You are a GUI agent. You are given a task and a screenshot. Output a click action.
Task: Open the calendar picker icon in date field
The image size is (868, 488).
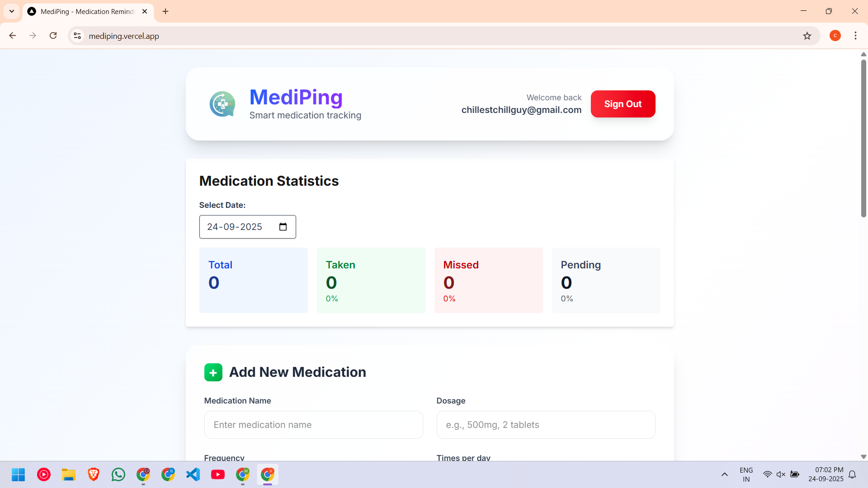point(283,227)
